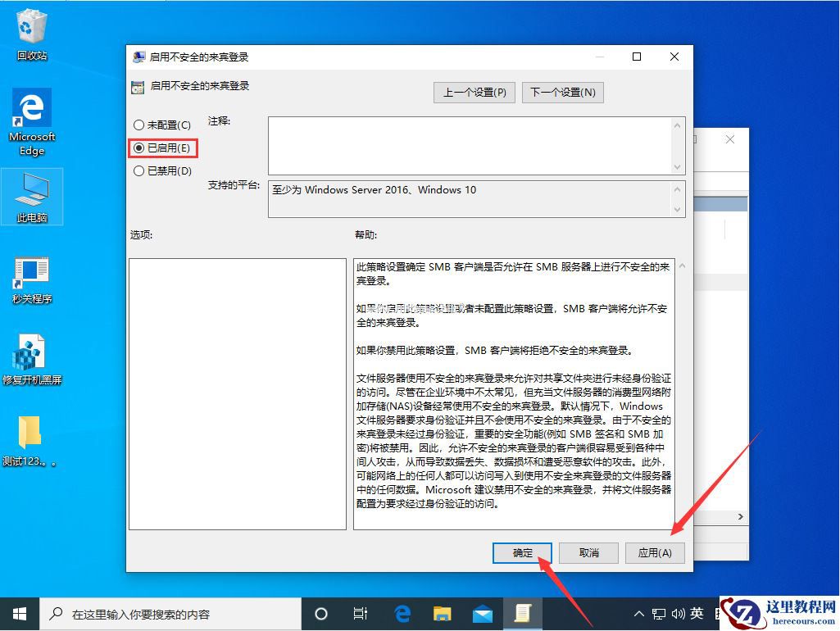840x631 pixels.
Task: Open Task View on the taskbar
Action: [x=361, y=613]
